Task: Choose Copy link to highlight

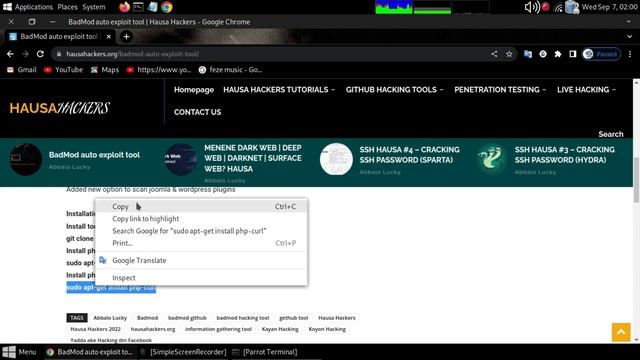Action: 201,219
